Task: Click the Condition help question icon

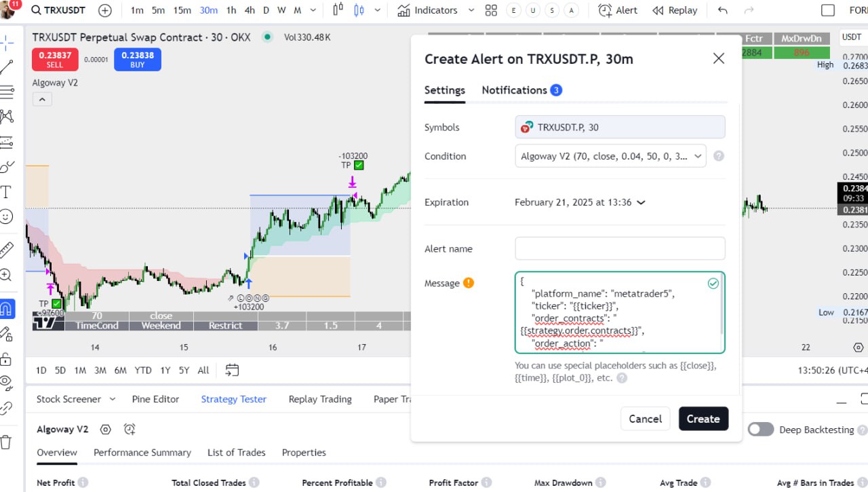Action: tap(719, 156)
